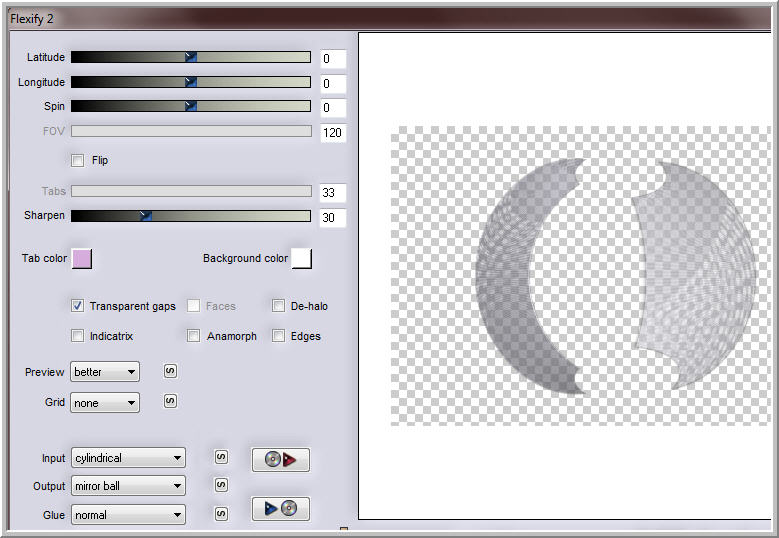Open the Input projection dropdown
This screenshot has height=538, width=779.
(x=128, y=458)
